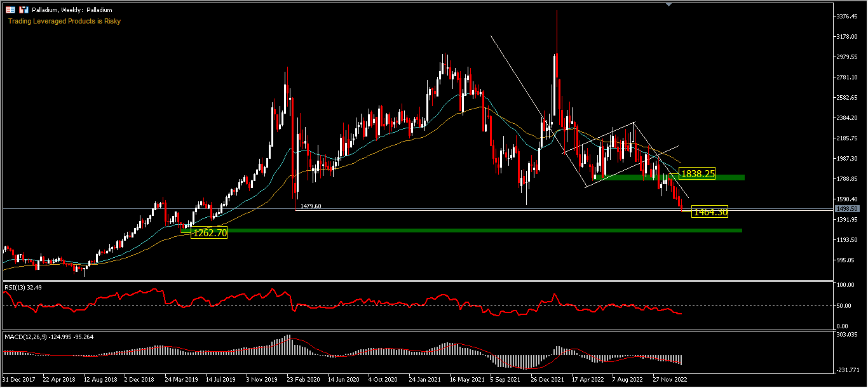Click the chart shift triangle marker at top
Screen dimensions: 868x388
click(x=668, y=4)
